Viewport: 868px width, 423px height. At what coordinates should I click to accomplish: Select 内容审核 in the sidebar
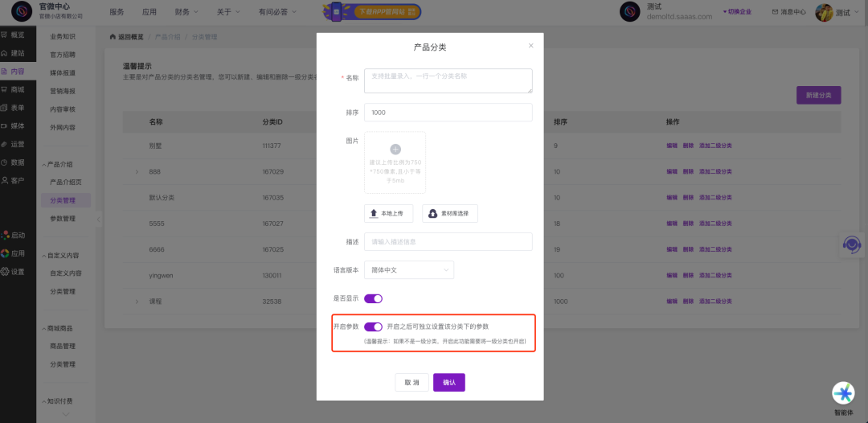63,109
